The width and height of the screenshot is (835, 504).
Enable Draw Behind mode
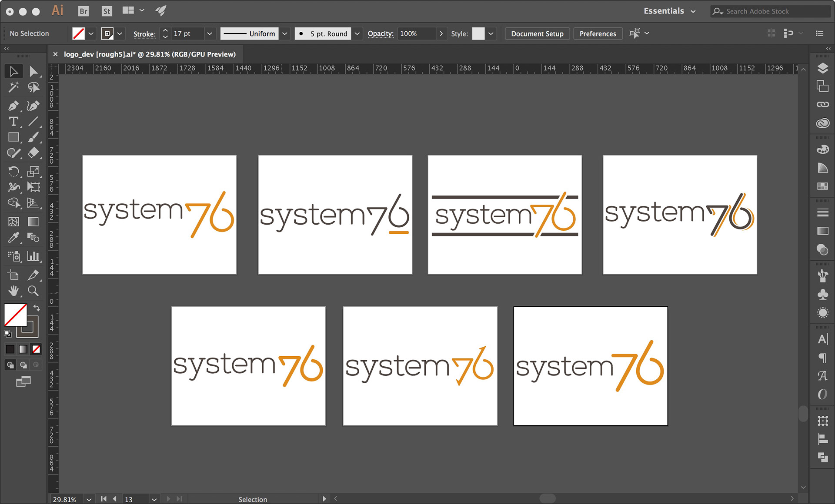23,365
